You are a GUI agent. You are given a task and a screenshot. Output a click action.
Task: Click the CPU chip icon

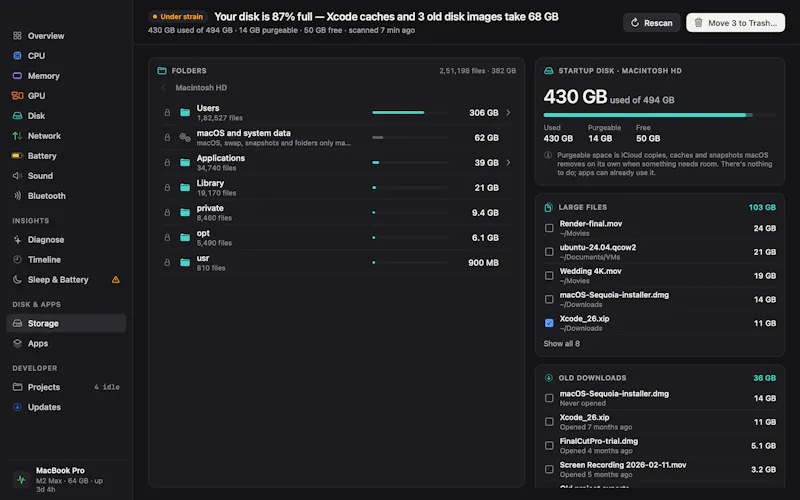(17, 56)
